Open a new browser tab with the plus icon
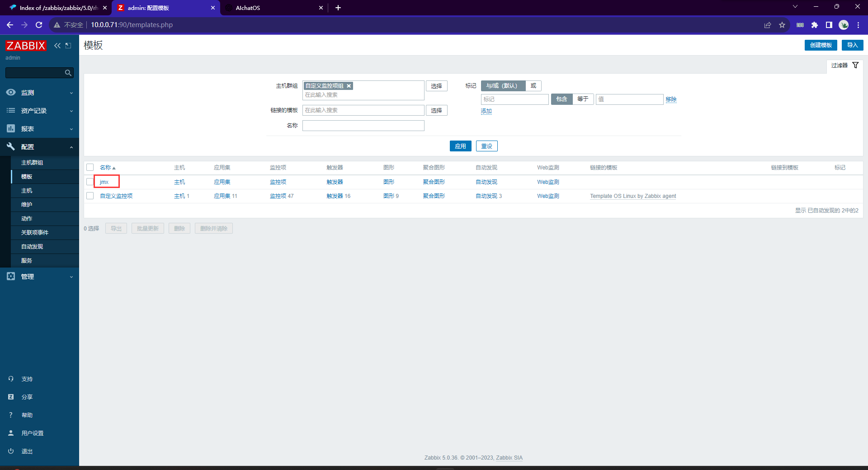 (338, 8)
